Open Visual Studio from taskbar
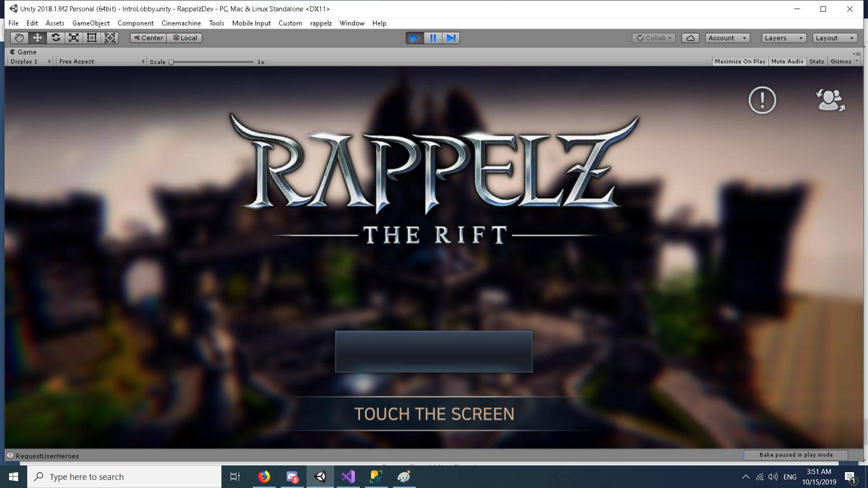The width and height of the screenshot is (868, 488). pyautogui.click(x=348, y=477)
